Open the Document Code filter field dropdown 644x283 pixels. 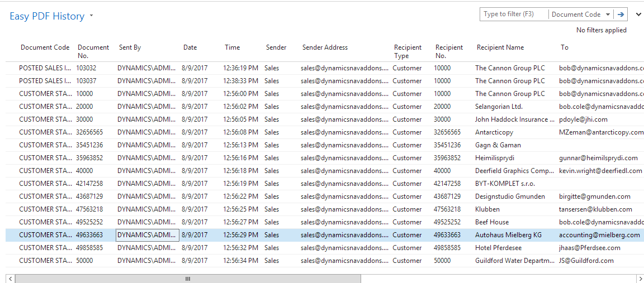[x=580, y=15]
